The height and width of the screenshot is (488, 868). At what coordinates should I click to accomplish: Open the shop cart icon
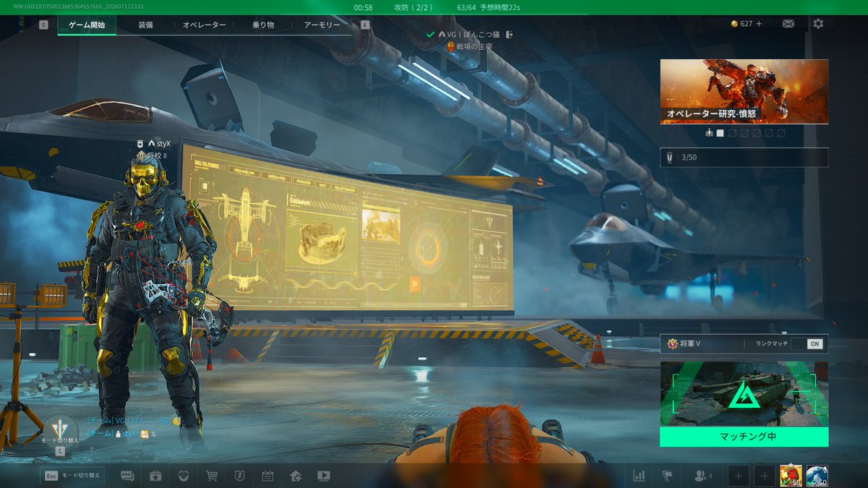pyautogui.click(x=211, y=476)
